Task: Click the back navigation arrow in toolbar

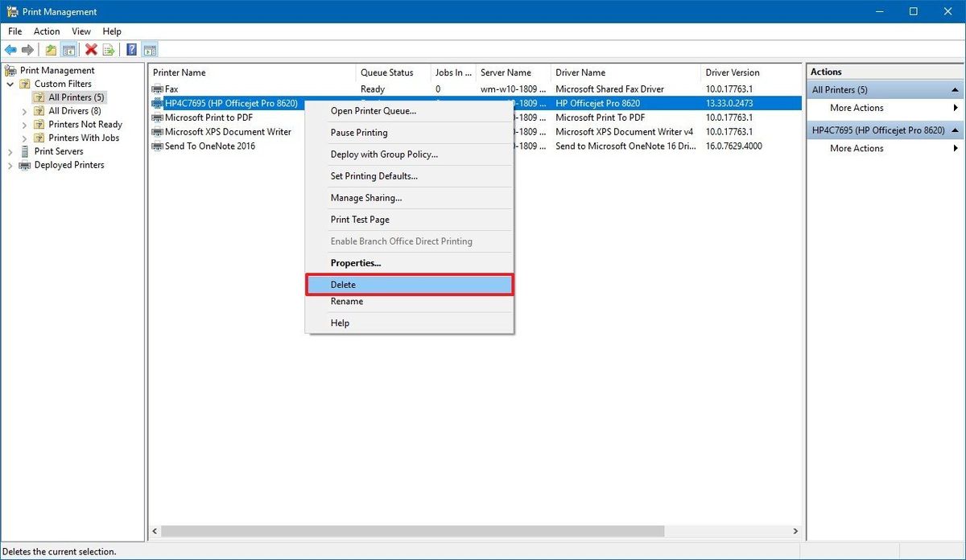Action: click(10, 49)
